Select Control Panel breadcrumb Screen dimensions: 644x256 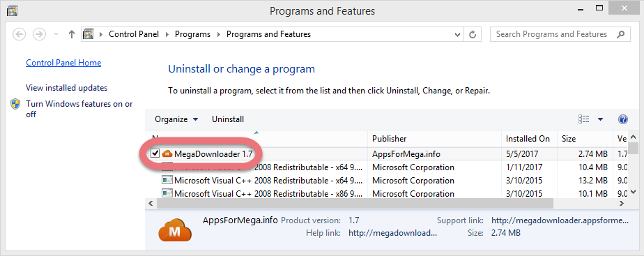pos(134,34)
